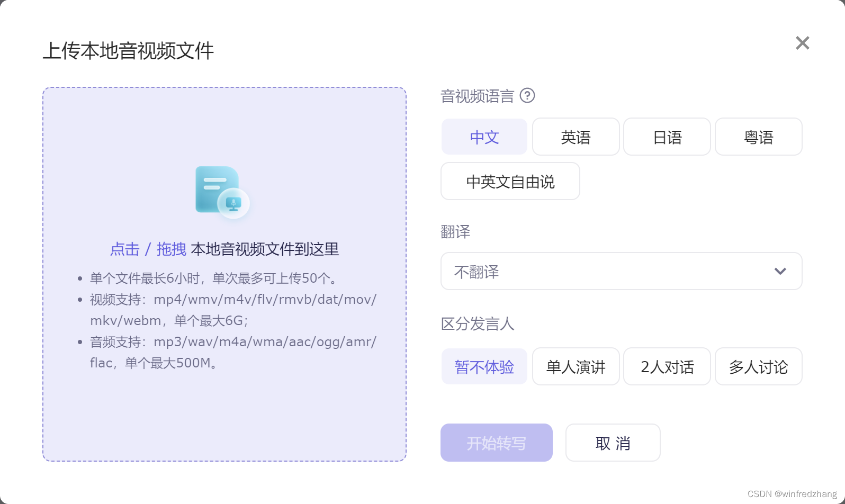Choose 单人演讲 speaker mode
Screen dimensions: 845x504
point(576,367)
